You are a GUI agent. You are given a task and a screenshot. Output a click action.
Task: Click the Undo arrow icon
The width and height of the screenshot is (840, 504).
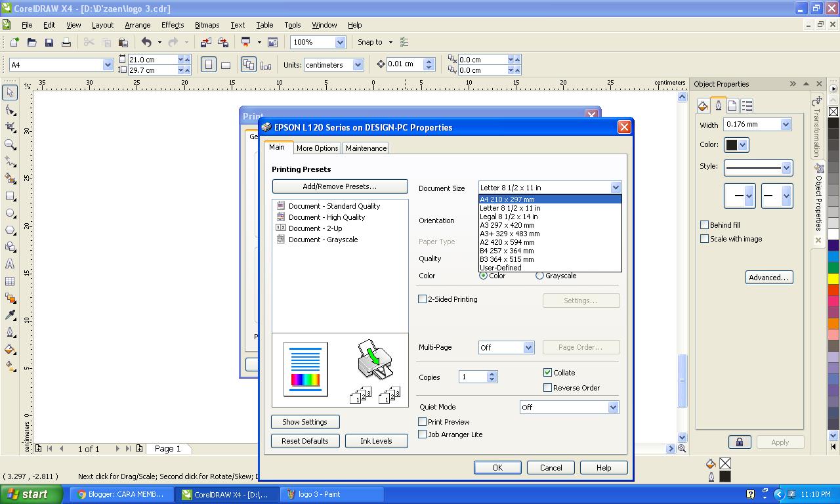[x=146, y=42]
